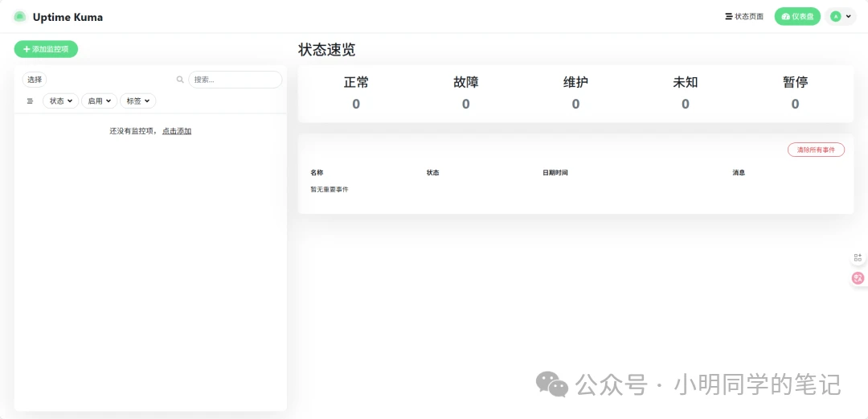Click the 状态速览 heading
The height and width of the screenshot is (419, 868).
pos(326,50)
